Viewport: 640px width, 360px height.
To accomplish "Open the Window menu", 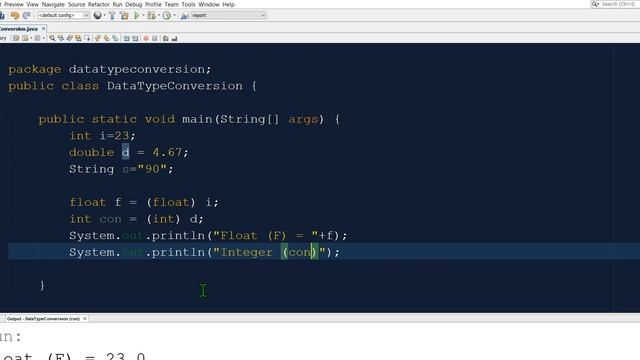I will [x=209, y=4].
